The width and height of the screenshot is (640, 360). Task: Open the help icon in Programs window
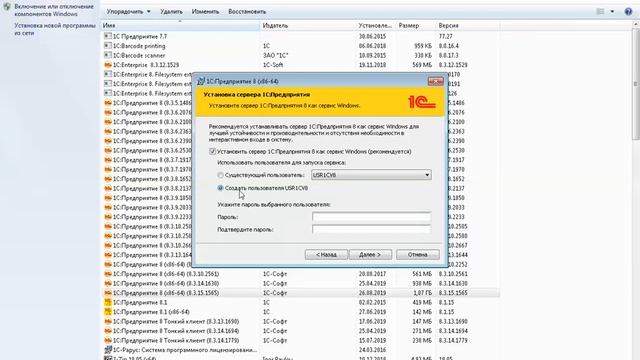628,11
